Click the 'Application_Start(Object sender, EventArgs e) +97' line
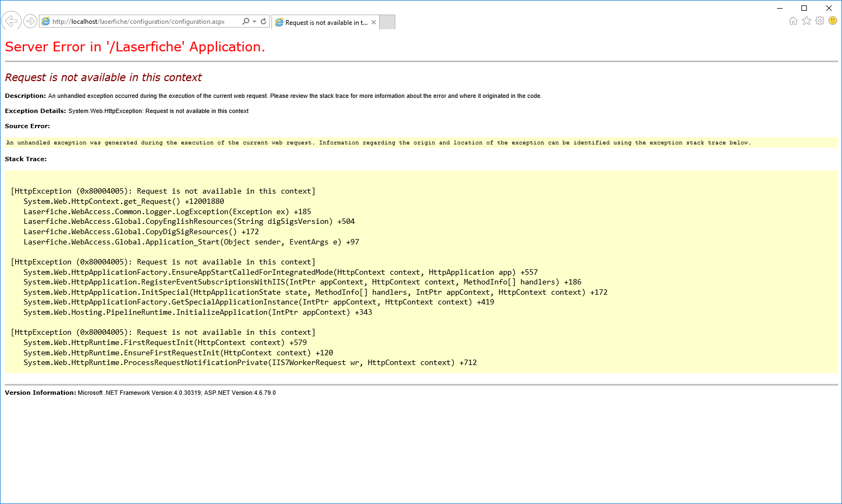842x504 pixels. (x=191, y=242)
